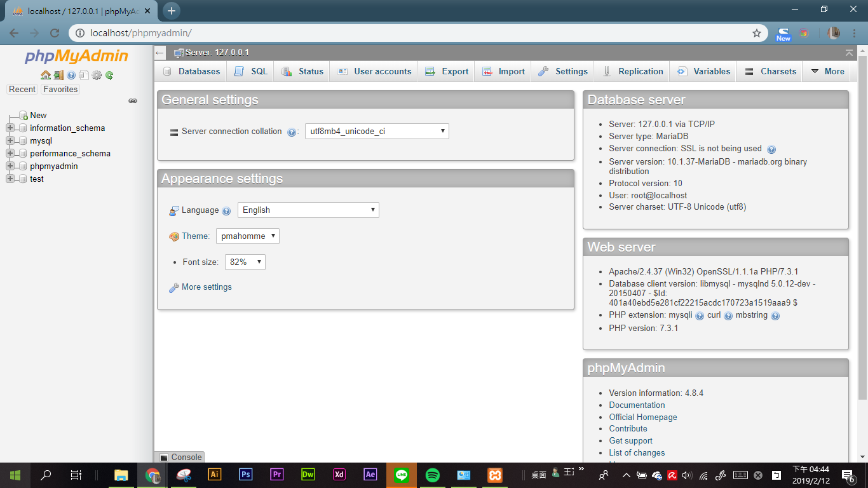Viewport: 868px width, 488px height.
Task: Select the test database in tree
Action: (x=37, y=179)
